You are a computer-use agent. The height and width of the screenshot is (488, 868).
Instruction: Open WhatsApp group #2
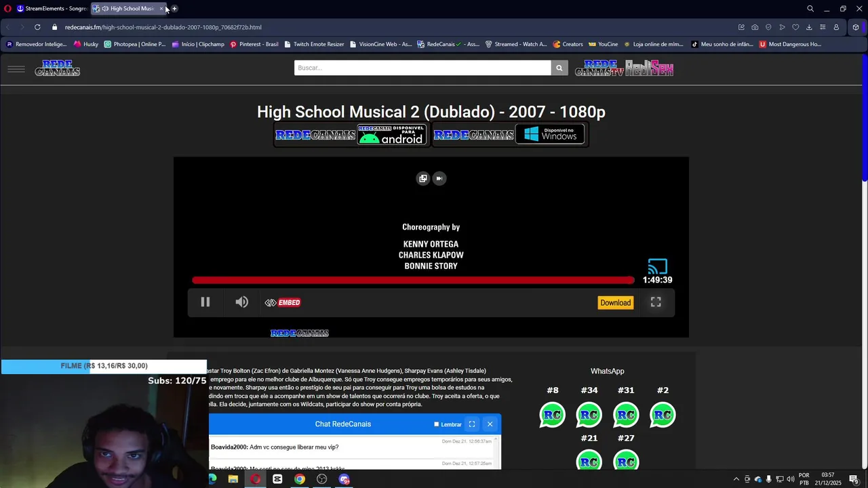tap(663, 414)
